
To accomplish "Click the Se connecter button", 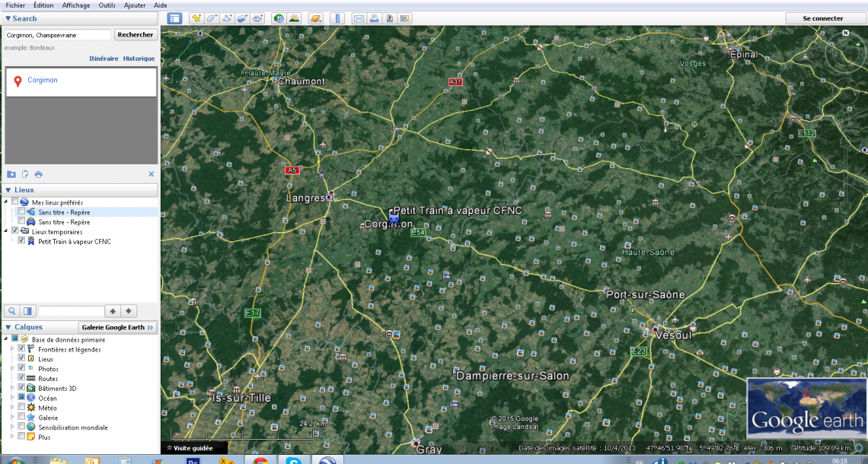I will tap(822, 18).
